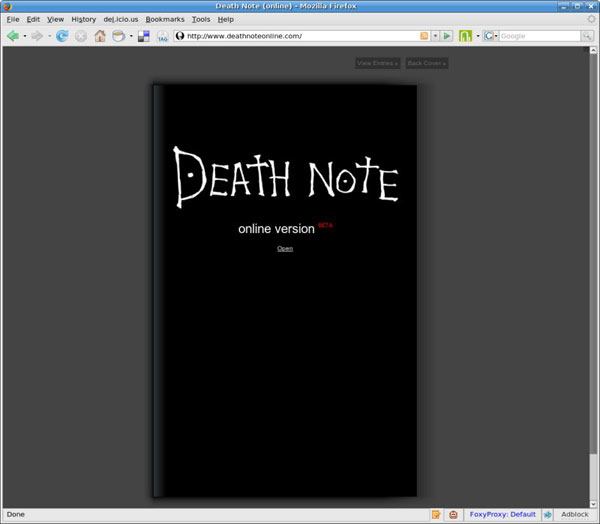This screenshot has height=524, width=600.
Task: Focus the Google search input field
Action: click(538, 36)
